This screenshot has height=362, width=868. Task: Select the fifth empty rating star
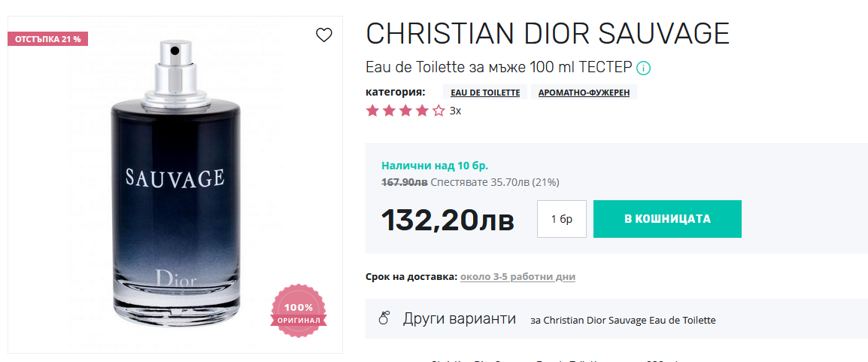click(x=439, y=111)
